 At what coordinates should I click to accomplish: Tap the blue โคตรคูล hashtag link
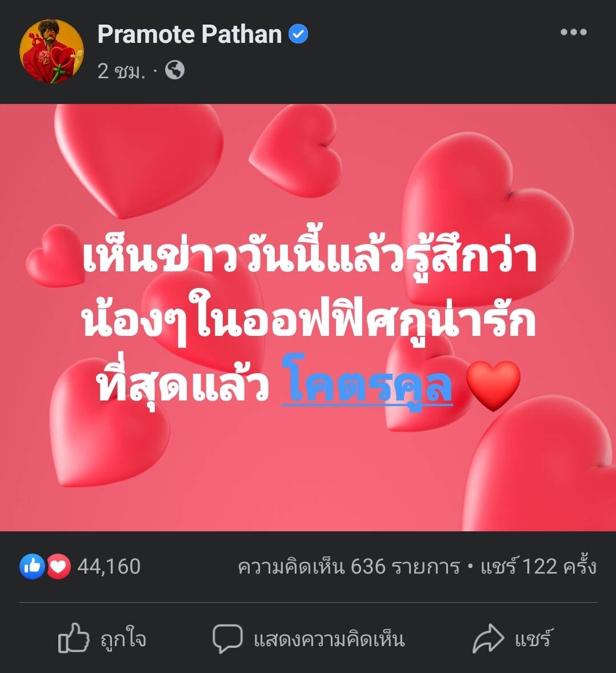(367, 382)
